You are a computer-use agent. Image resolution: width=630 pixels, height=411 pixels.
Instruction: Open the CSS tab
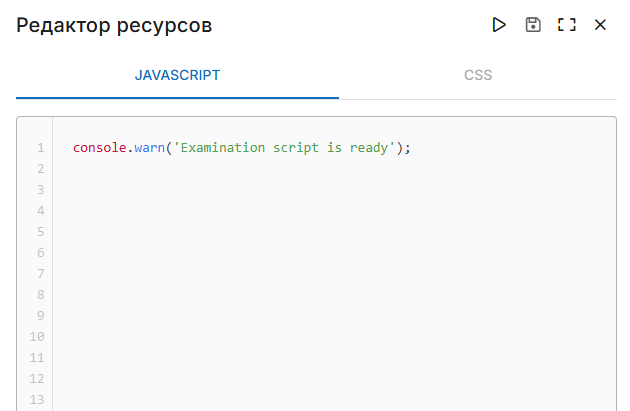pyautogui.click(x=478, y=75)
